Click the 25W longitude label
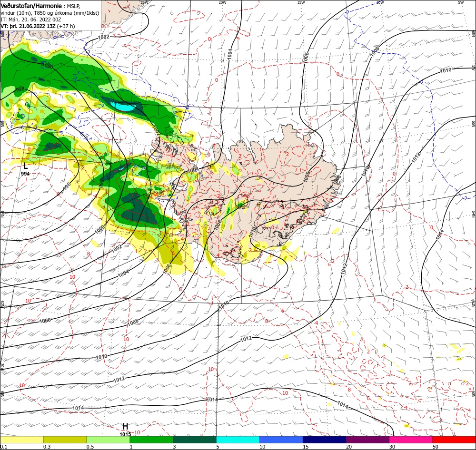This screenshot has height=450, width=476. [144, 2]
